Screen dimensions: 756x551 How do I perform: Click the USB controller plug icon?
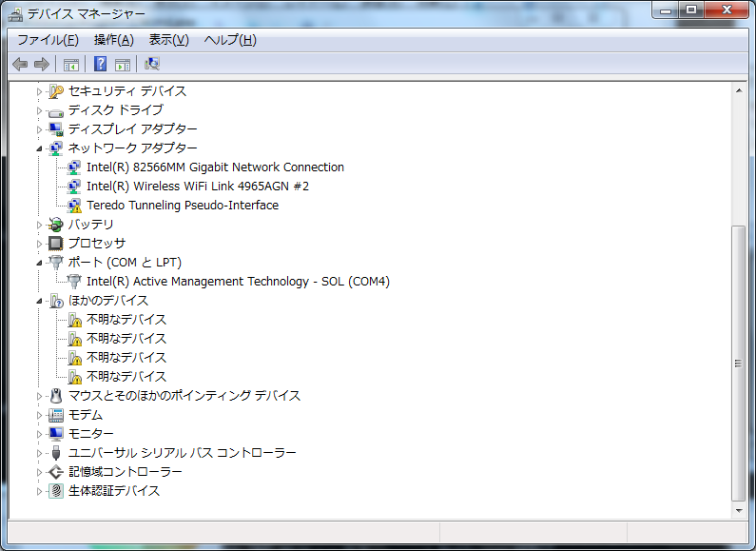pyautogui.click(x=56, y=453)
